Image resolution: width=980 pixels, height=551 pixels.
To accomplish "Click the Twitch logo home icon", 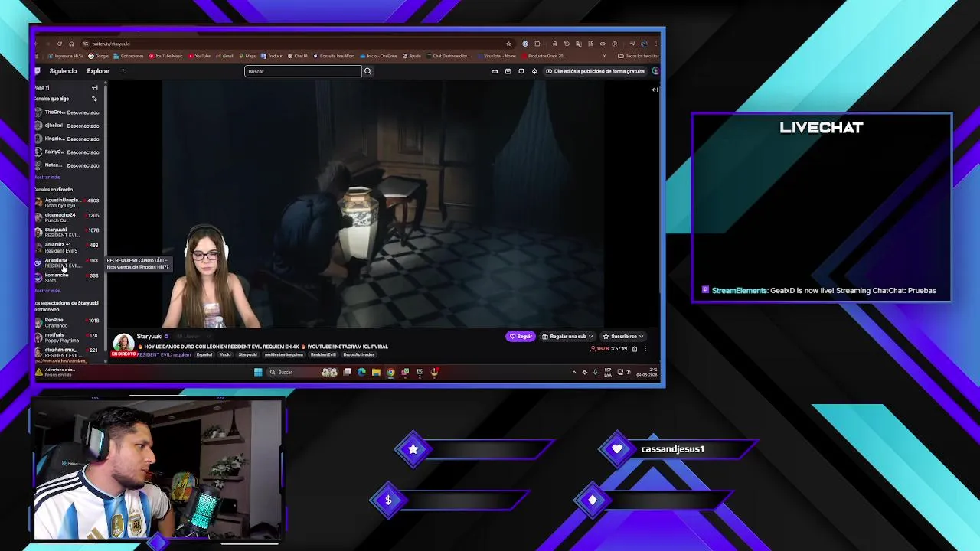I will (x=37, y=71).
